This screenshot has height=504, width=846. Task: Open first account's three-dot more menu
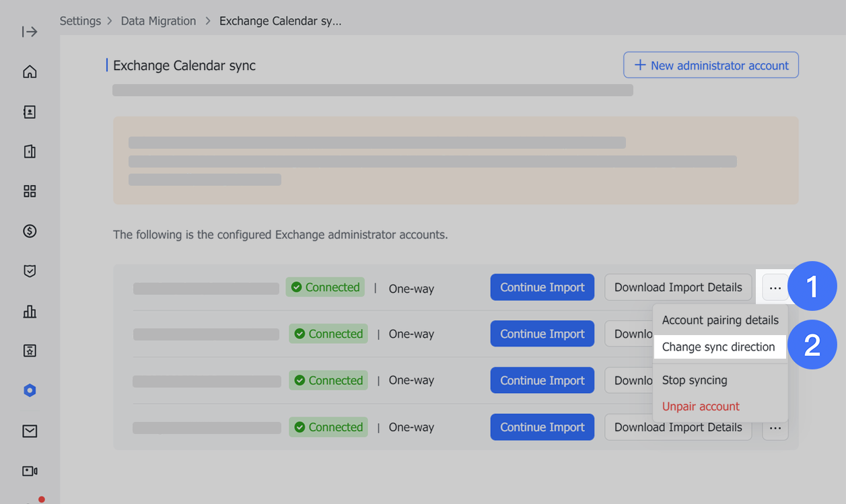coord(775,288)
